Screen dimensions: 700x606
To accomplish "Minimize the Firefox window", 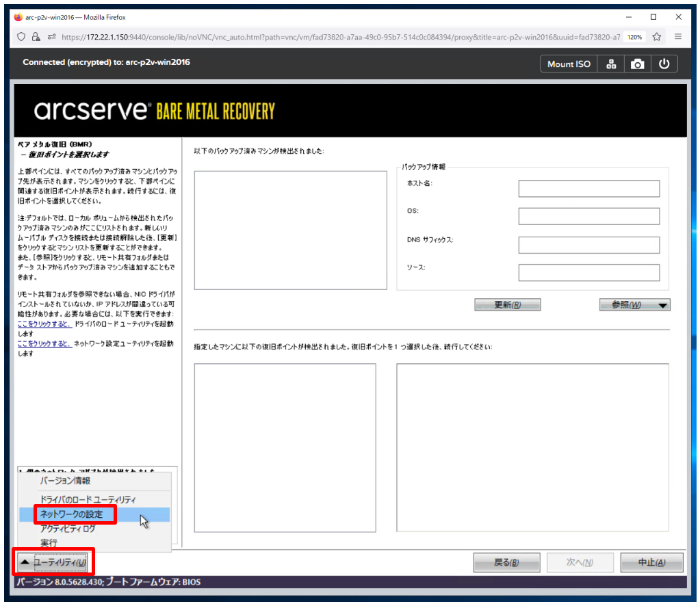I will (x=629, y=17).
